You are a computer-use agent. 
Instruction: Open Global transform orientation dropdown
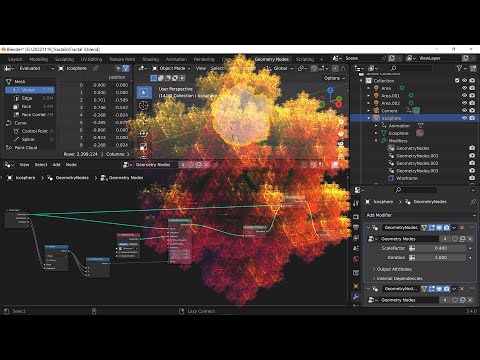[279, 68]
